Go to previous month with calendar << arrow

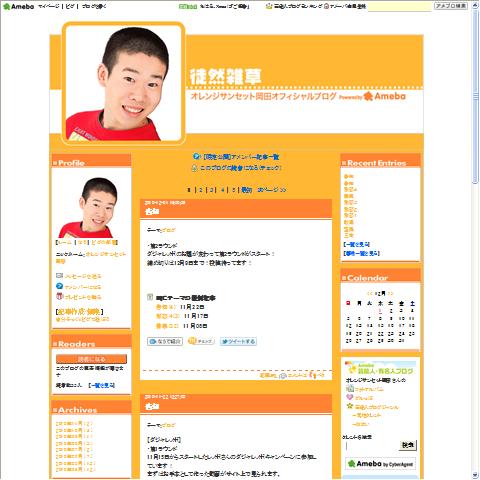pyautogui.click(x=370, y=294)
